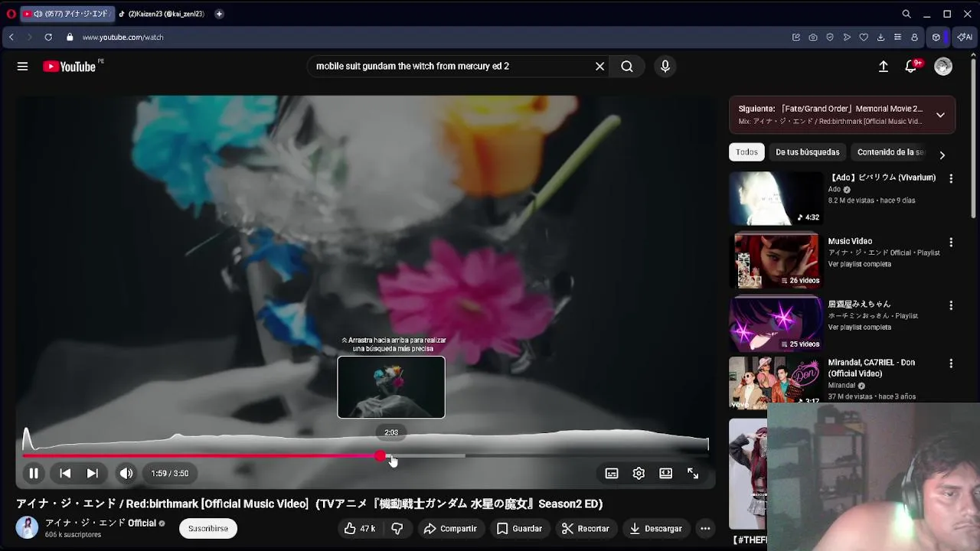
Task: Click Ver playlist completa under Music Video
Action: pyautogui.click(x=859, y=264)
